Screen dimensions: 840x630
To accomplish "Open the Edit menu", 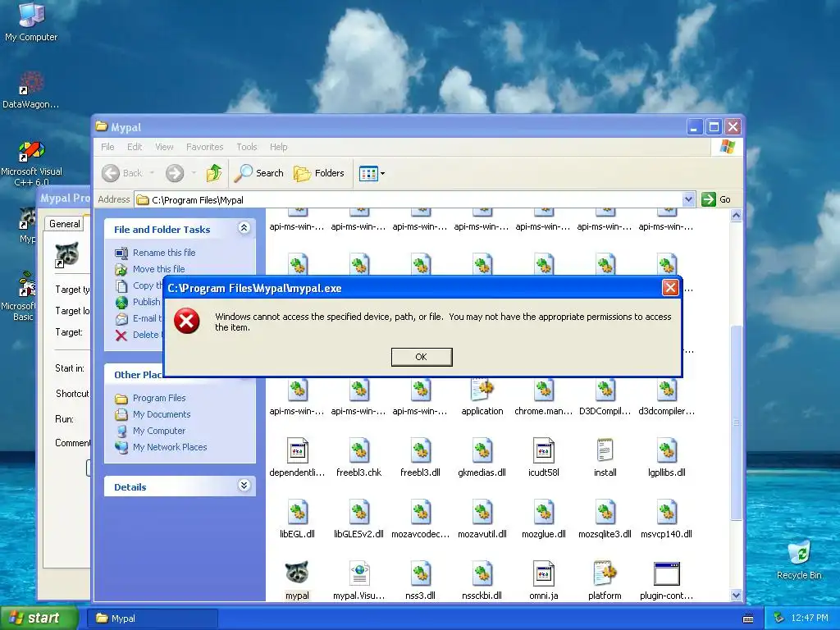I will coord(135,147).
